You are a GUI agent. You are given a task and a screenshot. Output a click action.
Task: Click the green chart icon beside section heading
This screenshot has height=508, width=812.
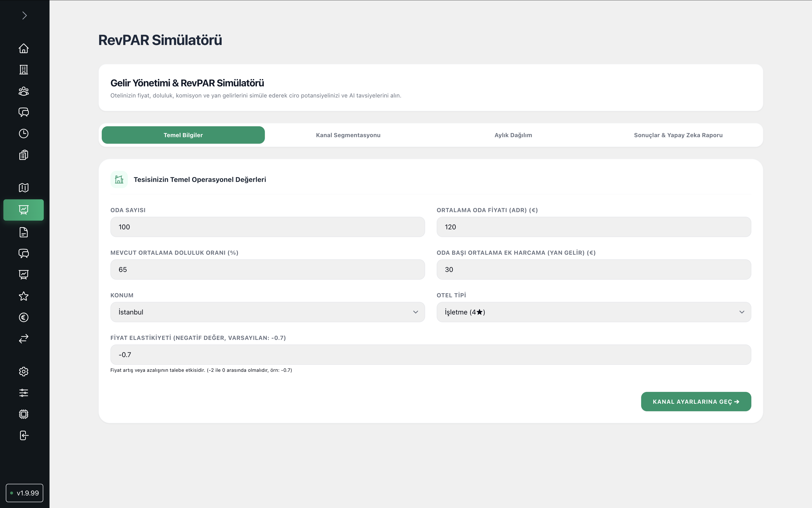(x=119, y=179)
